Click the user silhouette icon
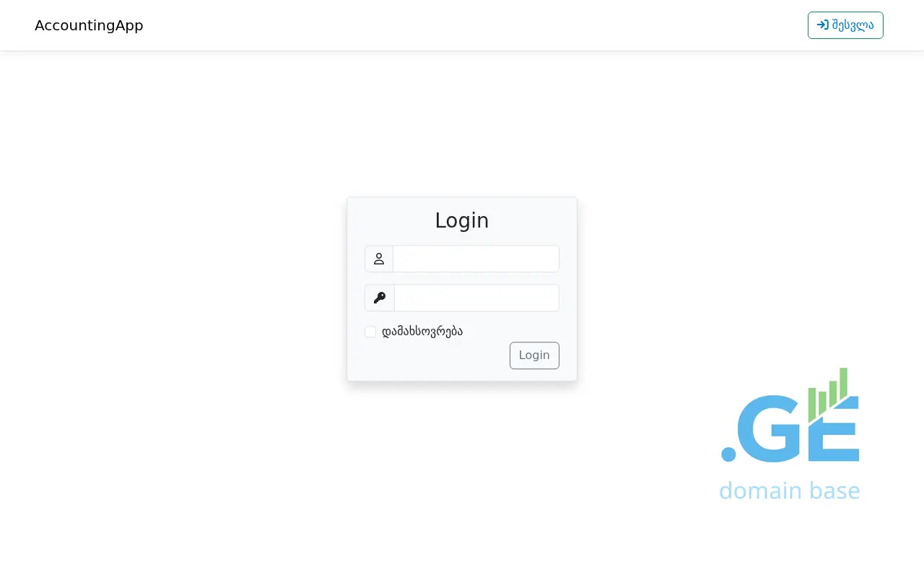The height and width of the screenshot is (578, 924). [x=379, y=259]
